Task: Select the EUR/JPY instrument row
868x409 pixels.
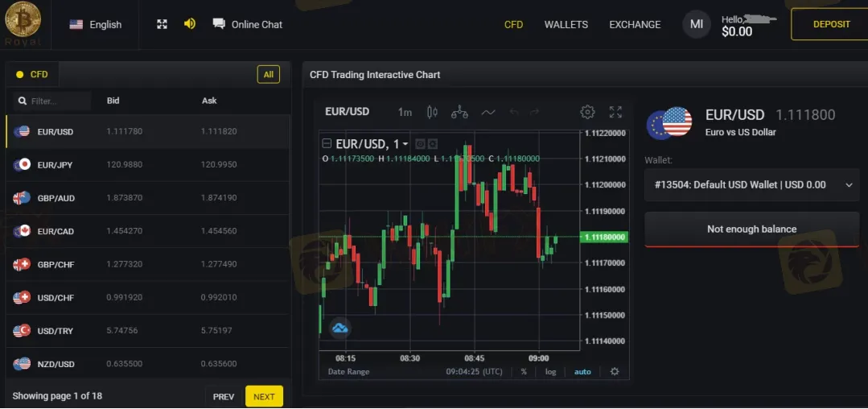Action: (x=148, y=164)
